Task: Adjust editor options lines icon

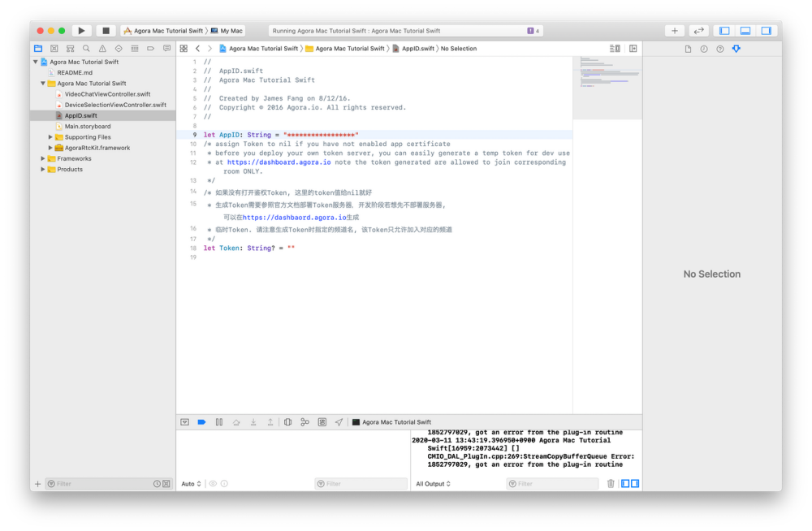Action: click(615, 48)
